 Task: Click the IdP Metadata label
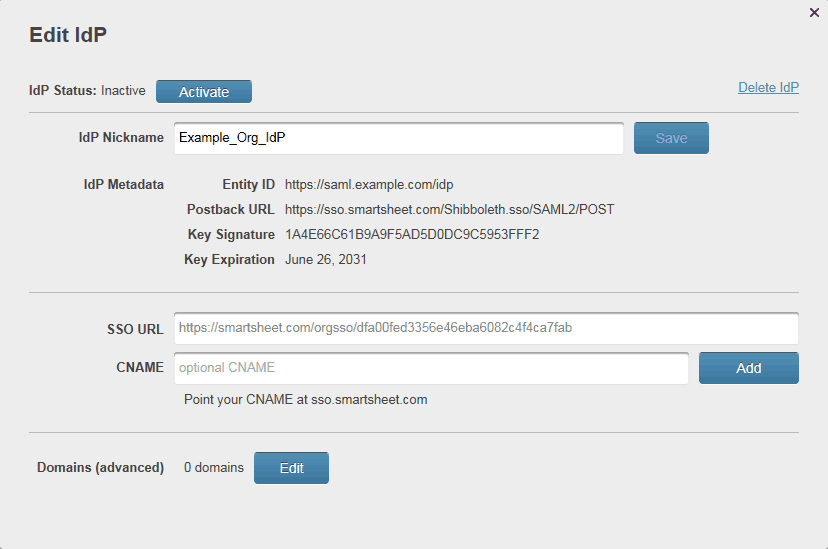(124, 185)
